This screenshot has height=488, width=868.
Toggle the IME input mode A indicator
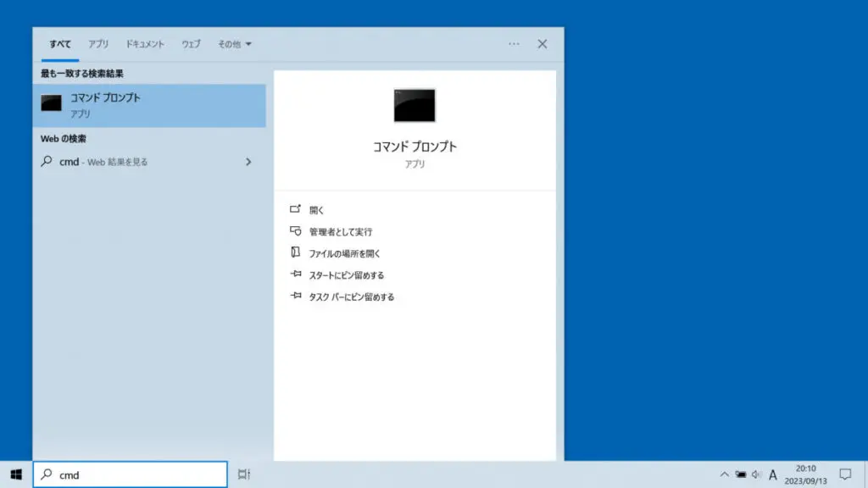[773, 474]
